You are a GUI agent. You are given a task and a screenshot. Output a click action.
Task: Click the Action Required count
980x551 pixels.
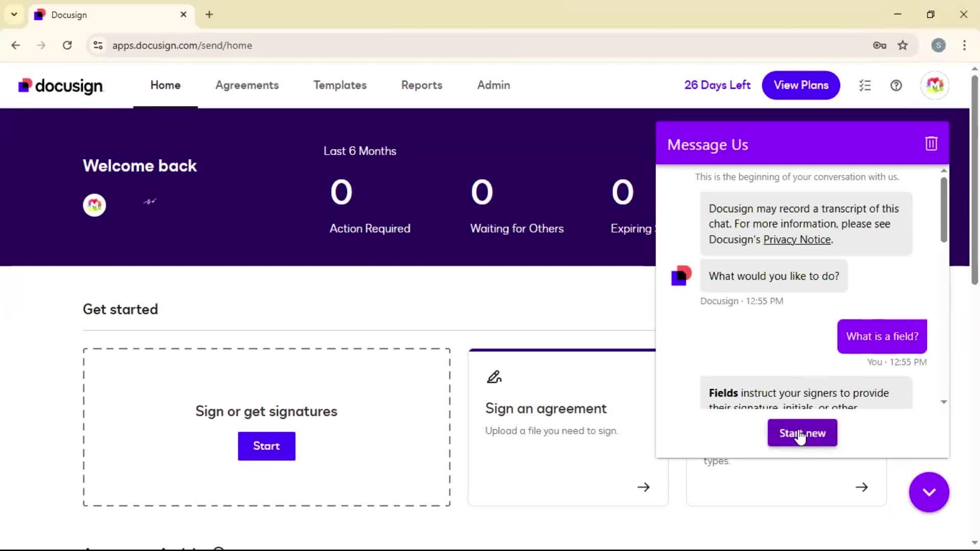(341, 192)
